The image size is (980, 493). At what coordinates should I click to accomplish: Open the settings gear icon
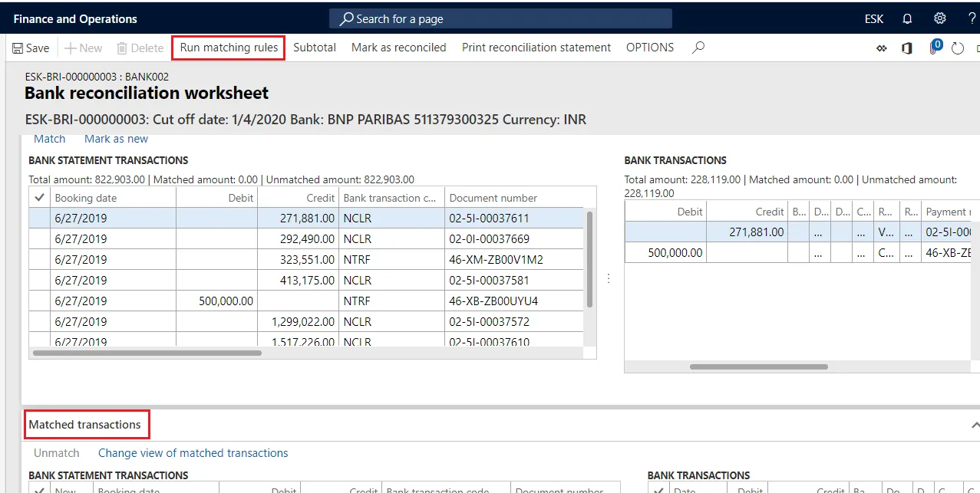point(939,18)
